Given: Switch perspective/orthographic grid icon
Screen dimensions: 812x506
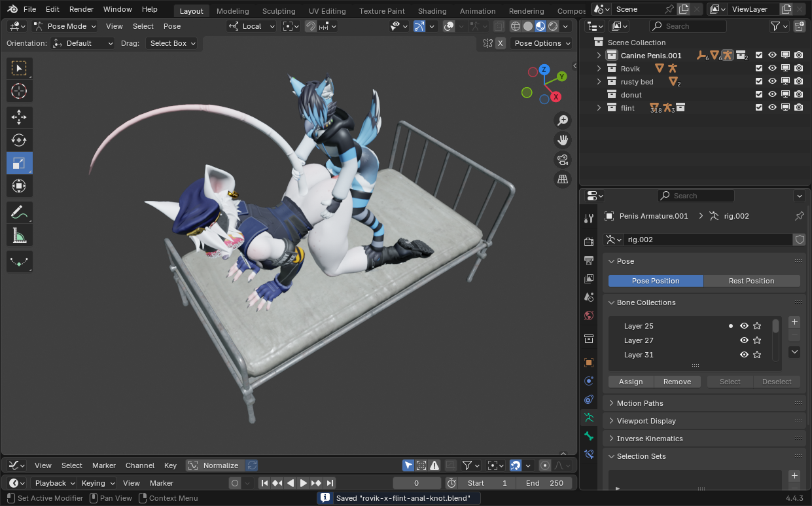Looking at the screenshot, I should click(x=562, y=179).
